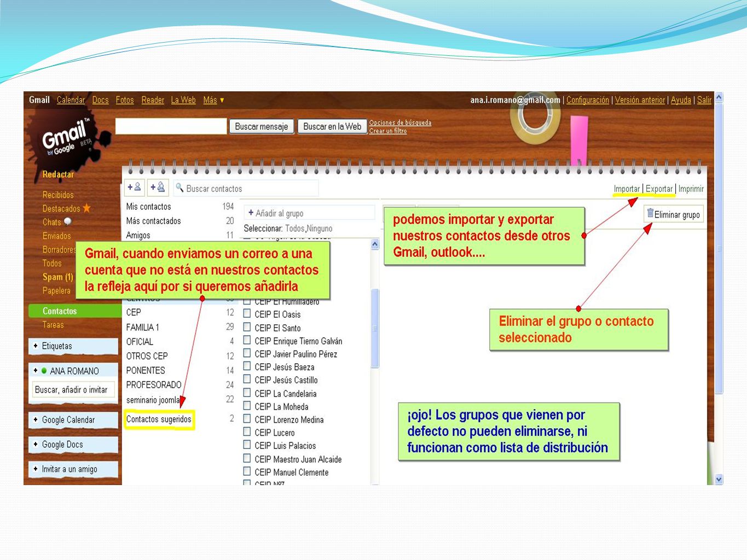This screenshot has height=560, width=747.
Task: Click the Buscar en la Web button
Action: pyautogui.click(x=332, y=126)
